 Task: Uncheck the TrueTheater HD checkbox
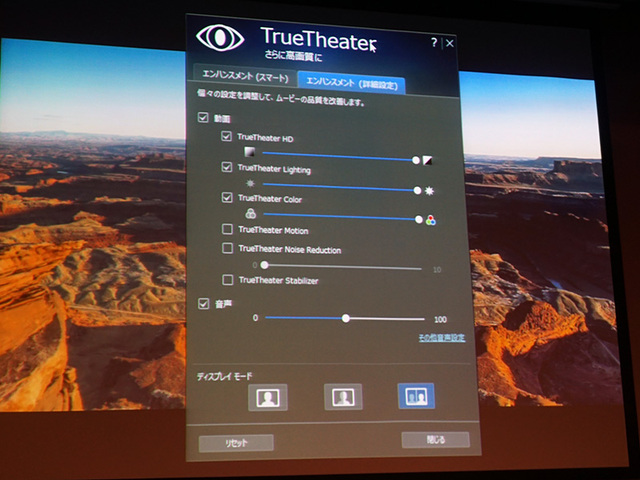tap(227, 136)
